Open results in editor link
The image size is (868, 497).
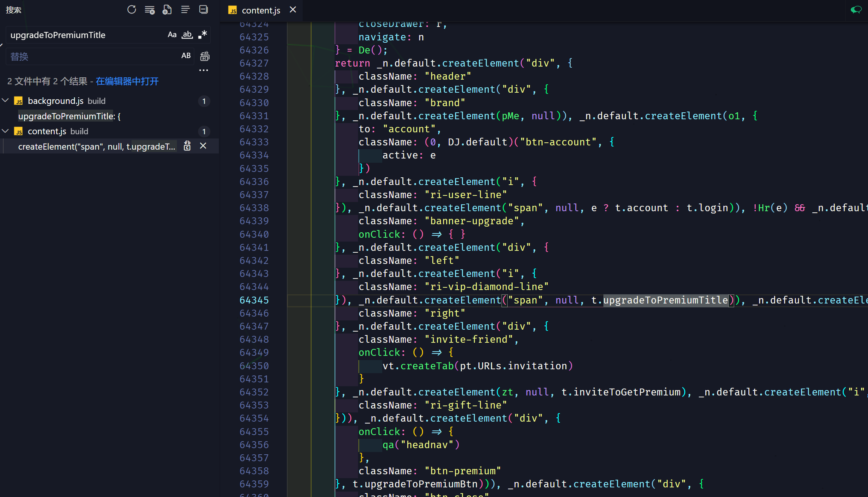(127, 81)
